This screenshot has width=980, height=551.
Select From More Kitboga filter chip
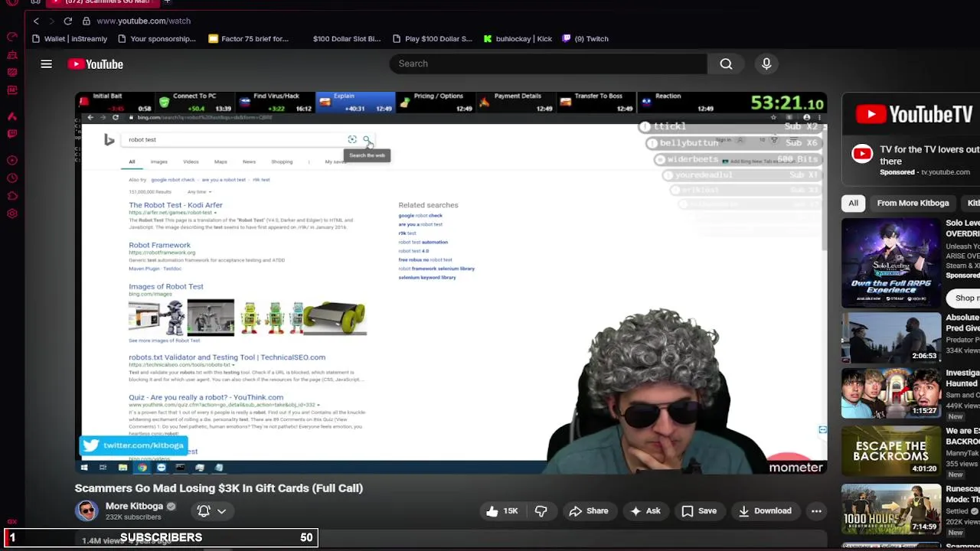point(913,204)
